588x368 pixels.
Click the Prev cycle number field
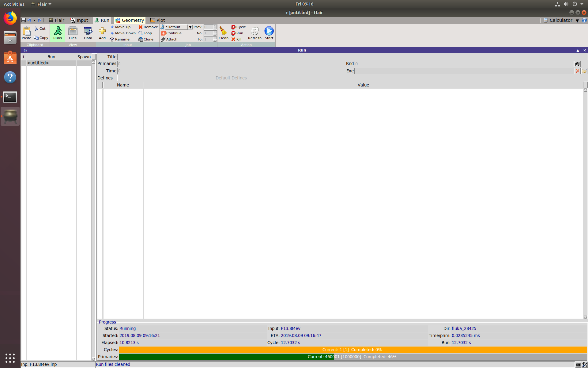point(208,27)
